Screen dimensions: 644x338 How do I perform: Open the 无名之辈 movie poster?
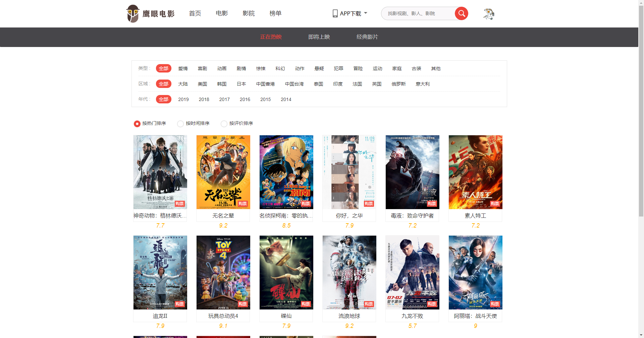click(223, 172)
